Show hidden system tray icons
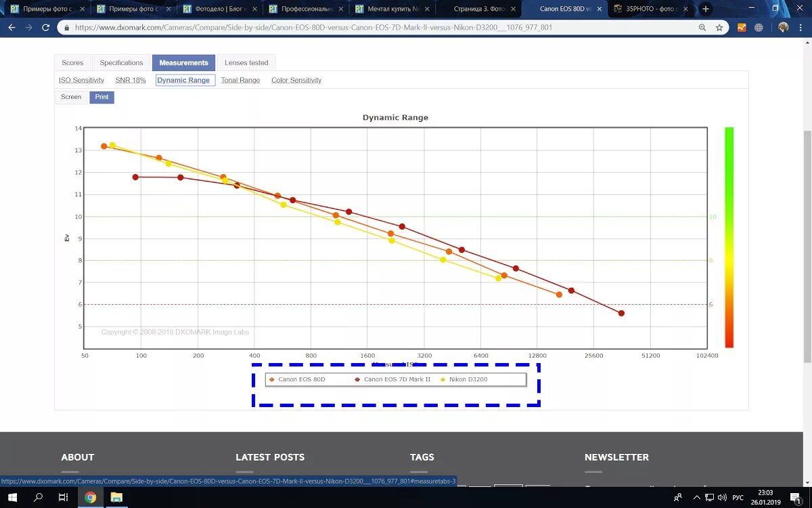The height and width of the screenshot is (508, 812). click(x=696, y=497)
